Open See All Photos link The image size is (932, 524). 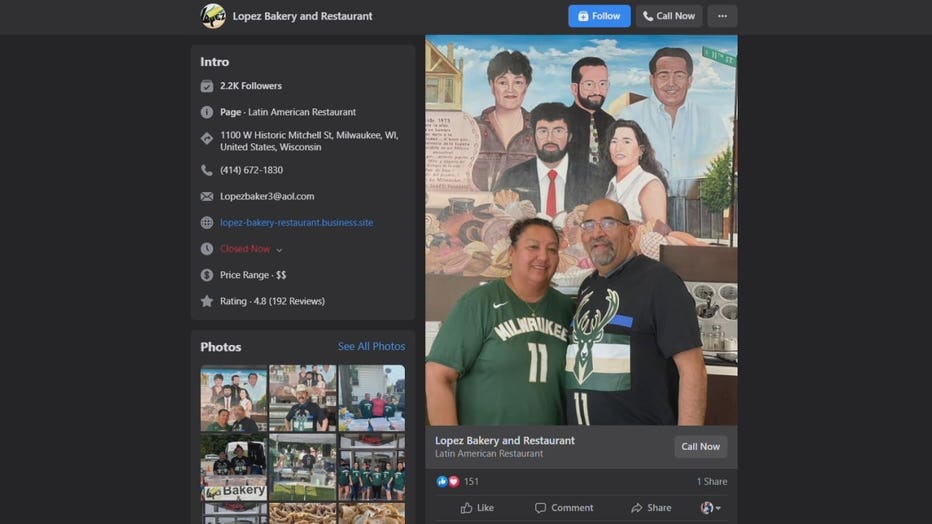click(371, 346)
